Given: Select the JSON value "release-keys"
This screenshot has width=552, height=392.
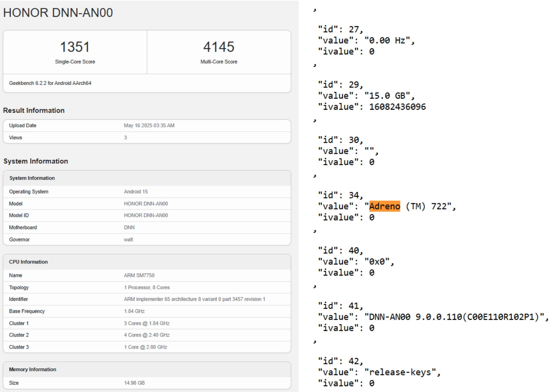Looking at the screenshot, I should pyautogui.click(x=400, y=372).
